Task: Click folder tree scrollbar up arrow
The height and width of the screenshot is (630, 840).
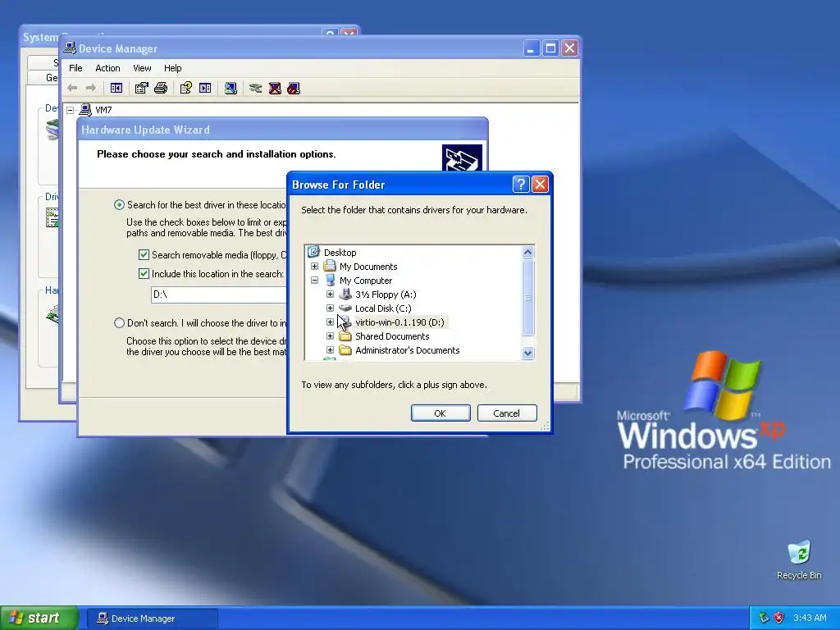Action: (x=527, y=253)
